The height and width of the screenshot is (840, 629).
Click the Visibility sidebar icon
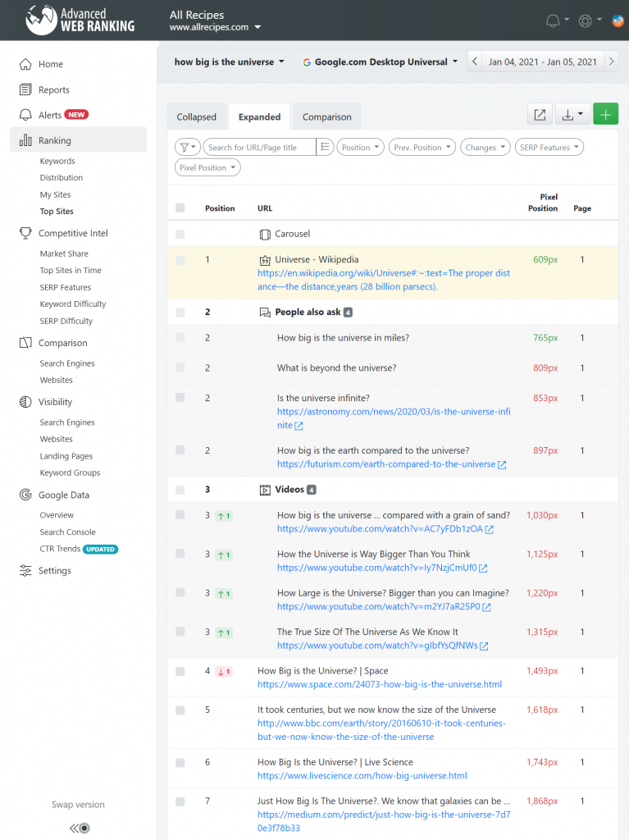(25, 402)
